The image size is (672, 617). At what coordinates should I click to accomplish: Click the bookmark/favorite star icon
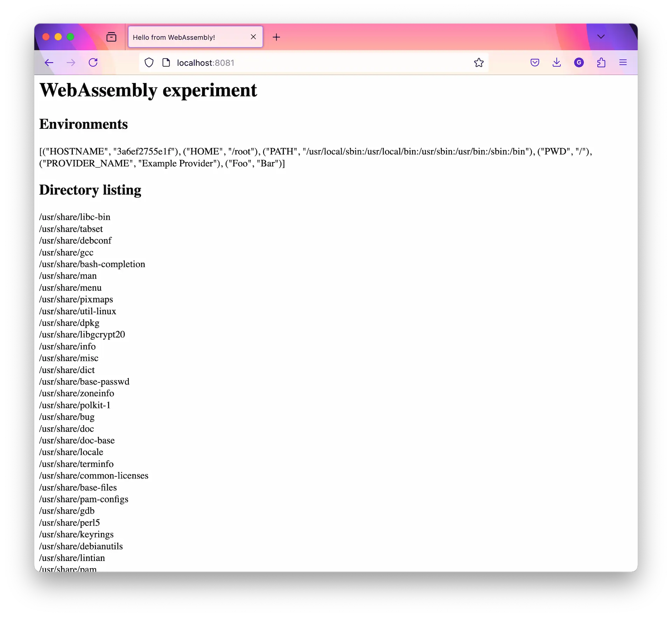479,63
